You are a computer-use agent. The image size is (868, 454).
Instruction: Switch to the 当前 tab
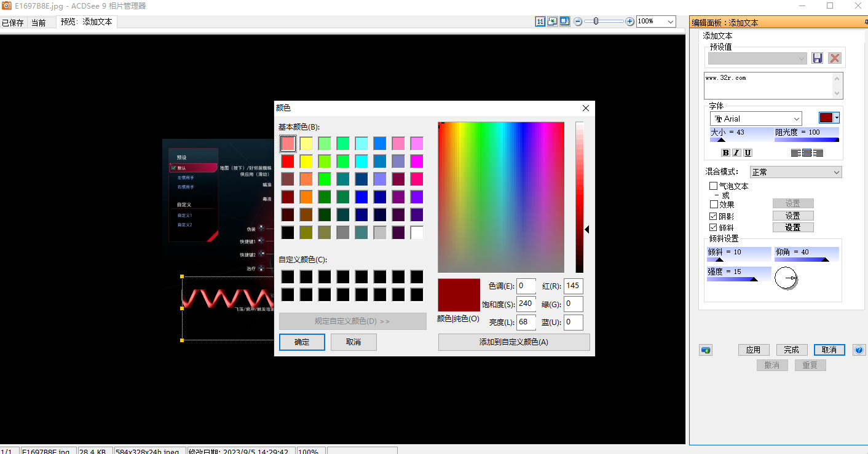tap(40, 22)
